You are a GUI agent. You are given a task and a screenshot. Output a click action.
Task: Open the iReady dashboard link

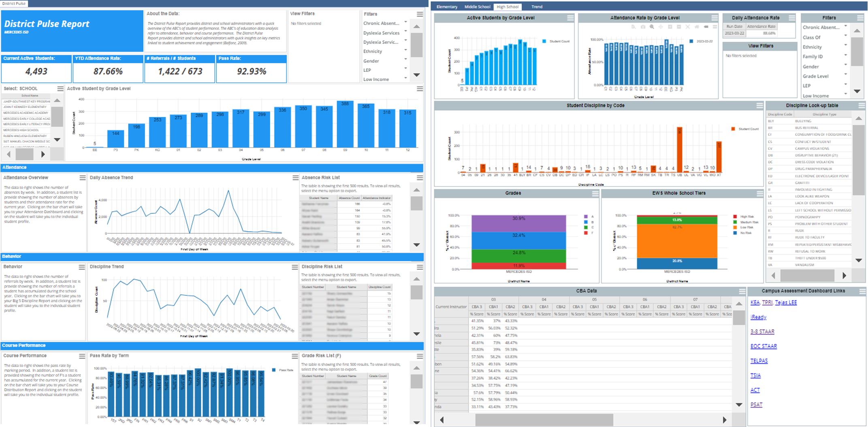point(758,317)
